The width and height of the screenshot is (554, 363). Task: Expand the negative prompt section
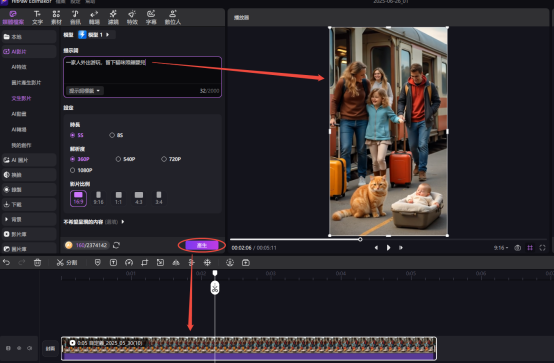pyautogui.click(x=94, y=222)
